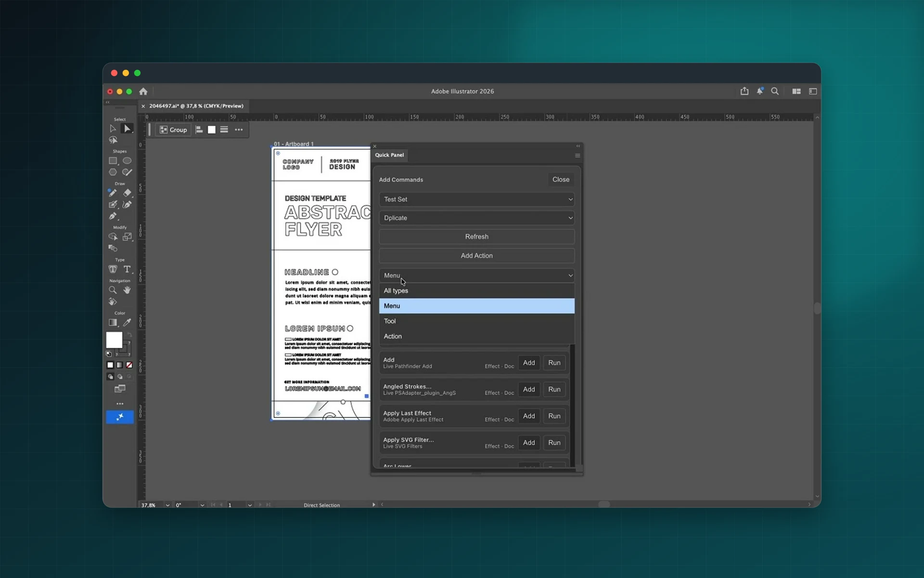The height and width of the screenshot is (578, 924).
Task: Select the Polygon tool
Action: [113, 172]
